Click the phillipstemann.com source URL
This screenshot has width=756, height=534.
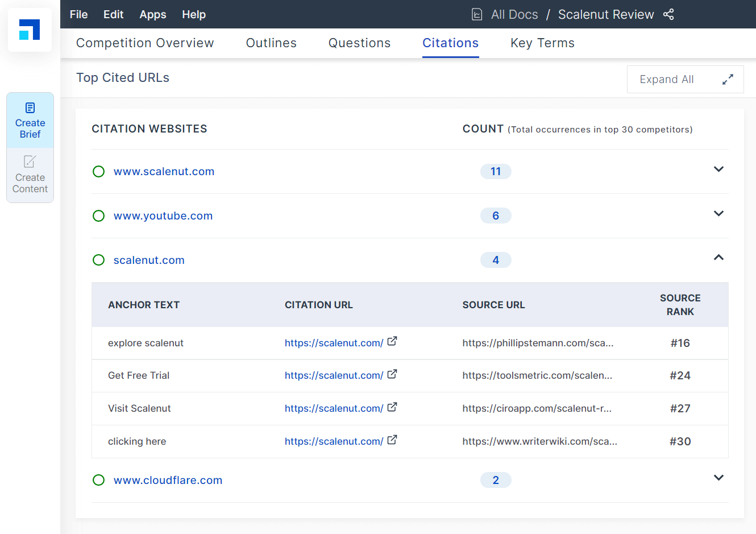click(538, 343)
